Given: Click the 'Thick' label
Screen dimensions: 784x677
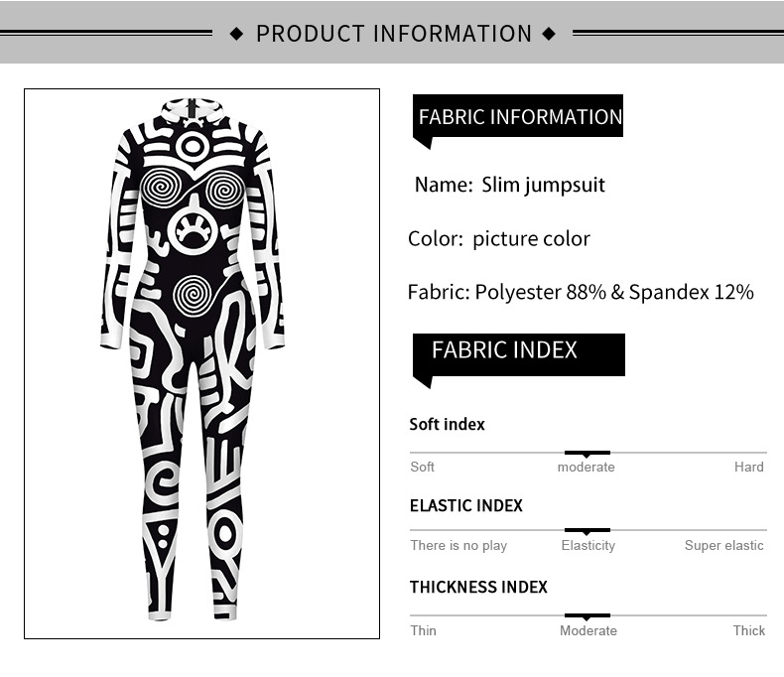Looking at the screenshot, I should click(x=748, y=631).
